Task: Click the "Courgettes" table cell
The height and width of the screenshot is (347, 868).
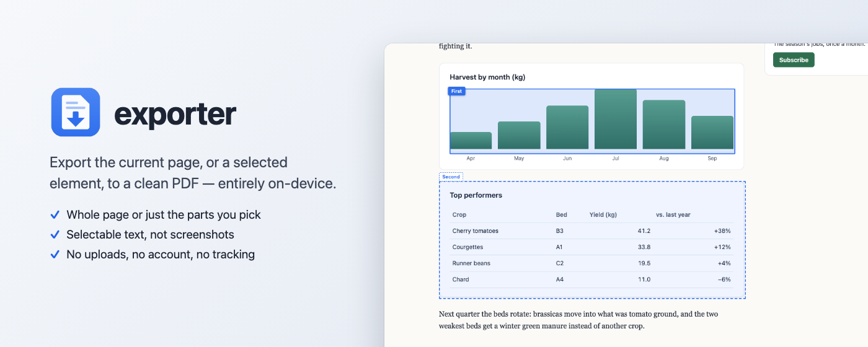Action: tap(468, 247)
